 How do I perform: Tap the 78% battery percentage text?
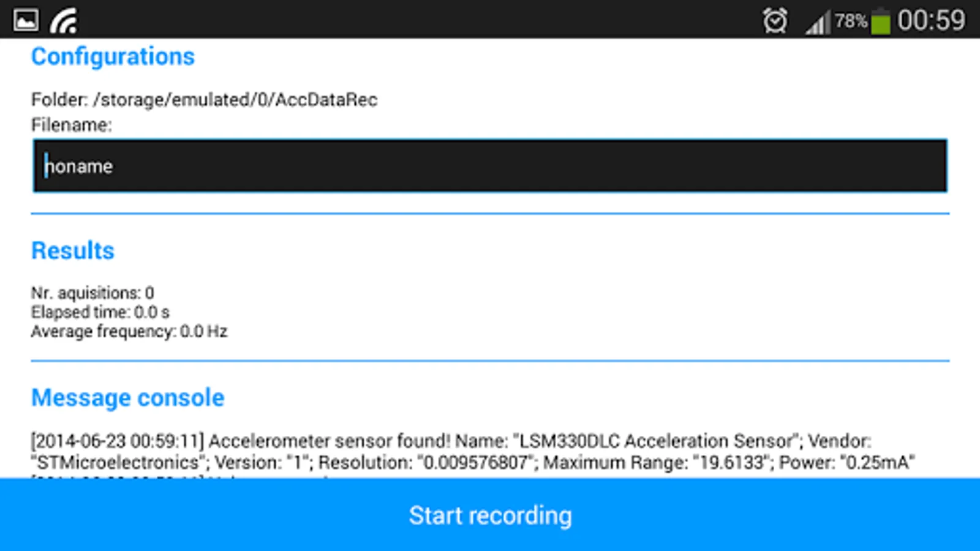tap(851, 21)
